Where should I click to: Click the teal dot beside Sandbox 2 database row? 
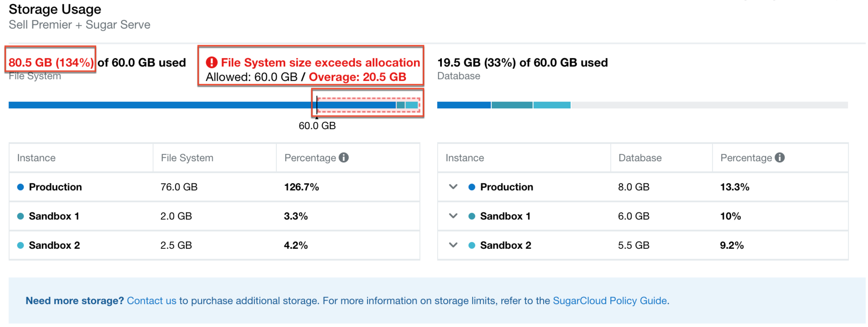(x=472, y=245)
